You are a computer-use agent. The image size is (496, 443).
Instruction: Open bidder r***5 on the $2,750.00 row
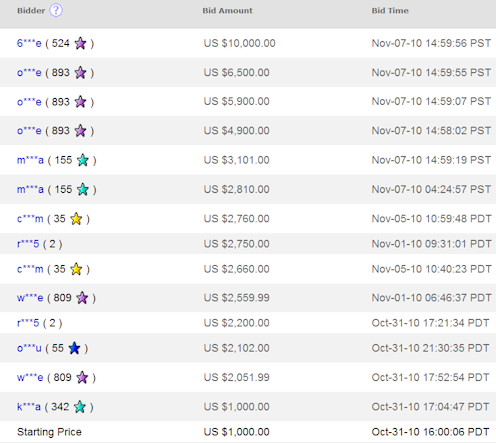click(x=28, y=244)
